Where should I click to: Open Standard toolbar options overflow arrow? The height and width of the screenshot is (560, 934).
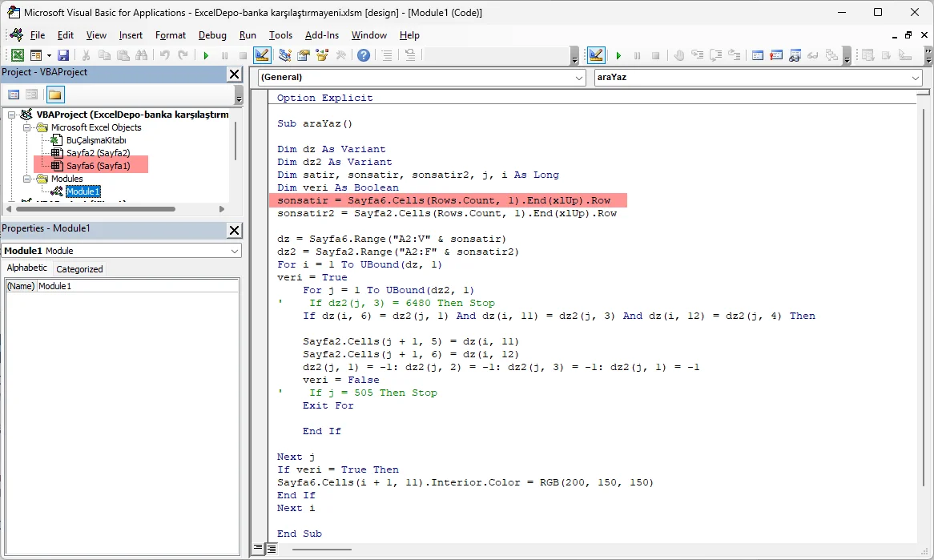pyautogui.click(x=574, y=56)
